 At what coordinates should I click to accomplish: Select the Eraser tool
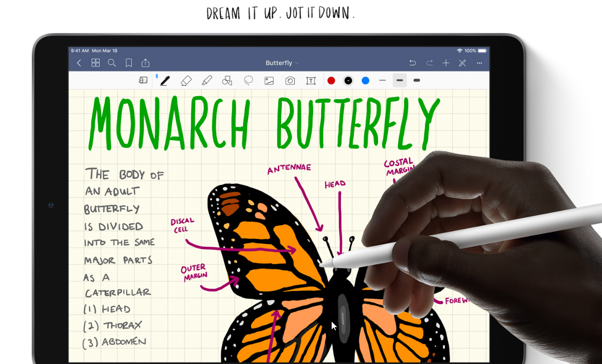pos(186,80)
